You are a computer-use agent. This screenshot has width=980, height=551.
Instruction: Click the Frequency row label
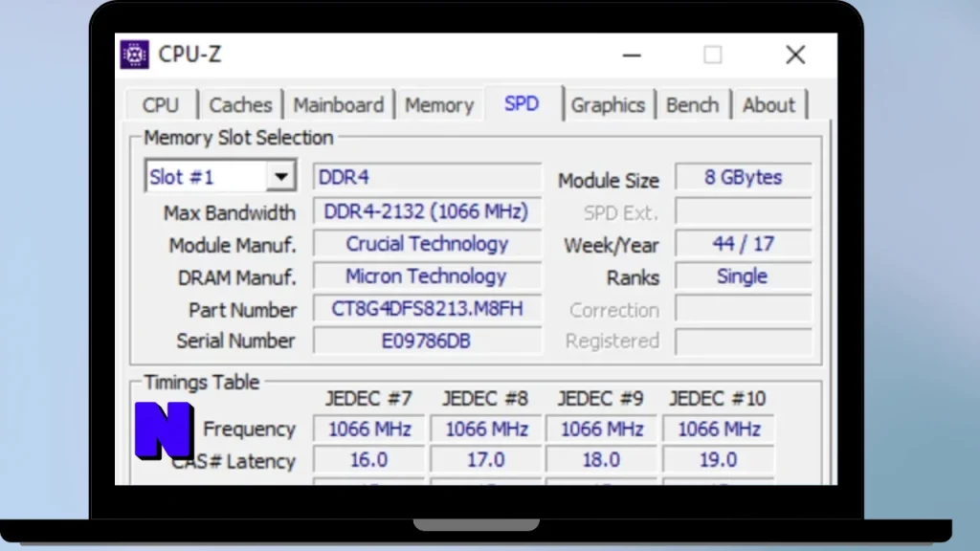249,430
